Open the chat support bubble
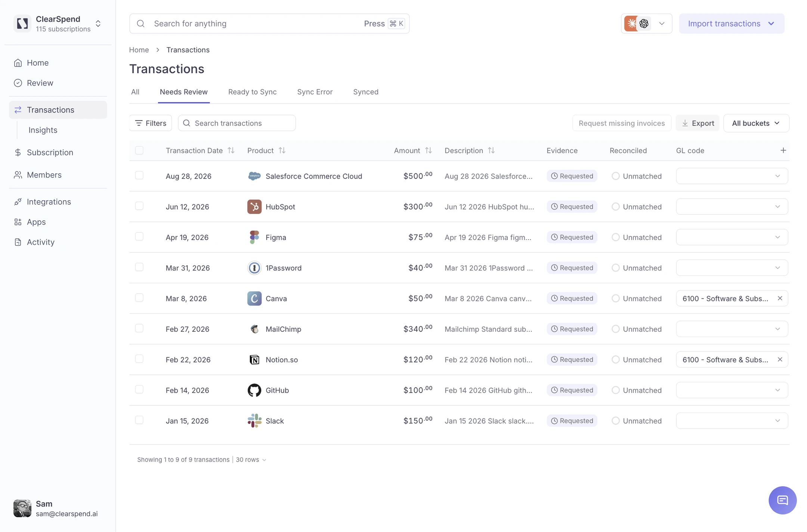 (783, 500)
